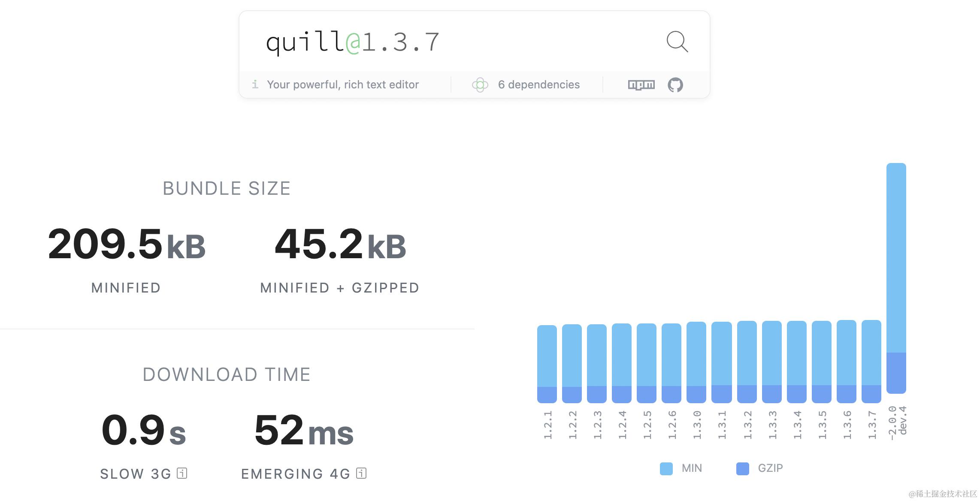Screen dimensions: 980x501
Task: Click the 209.5 kB minified size
Action: click(127, 244)
